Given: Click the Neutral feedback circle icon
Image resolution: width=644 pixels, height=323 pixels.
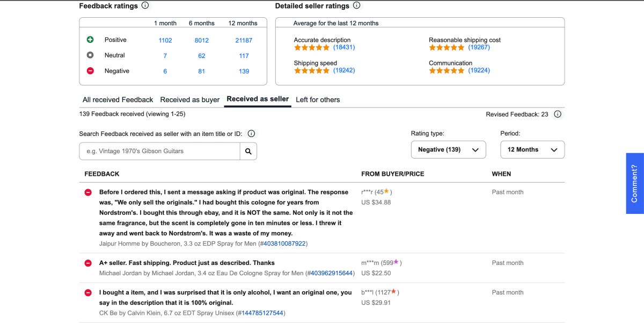Looking at the screenshot, I should [x=90, y=55].
